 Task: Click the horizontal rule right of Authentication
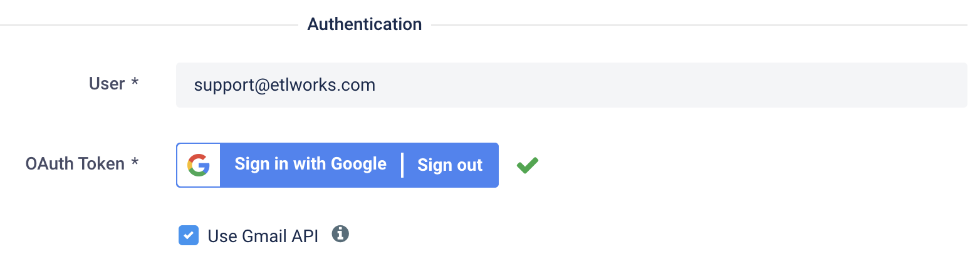[x=699, y=25]
